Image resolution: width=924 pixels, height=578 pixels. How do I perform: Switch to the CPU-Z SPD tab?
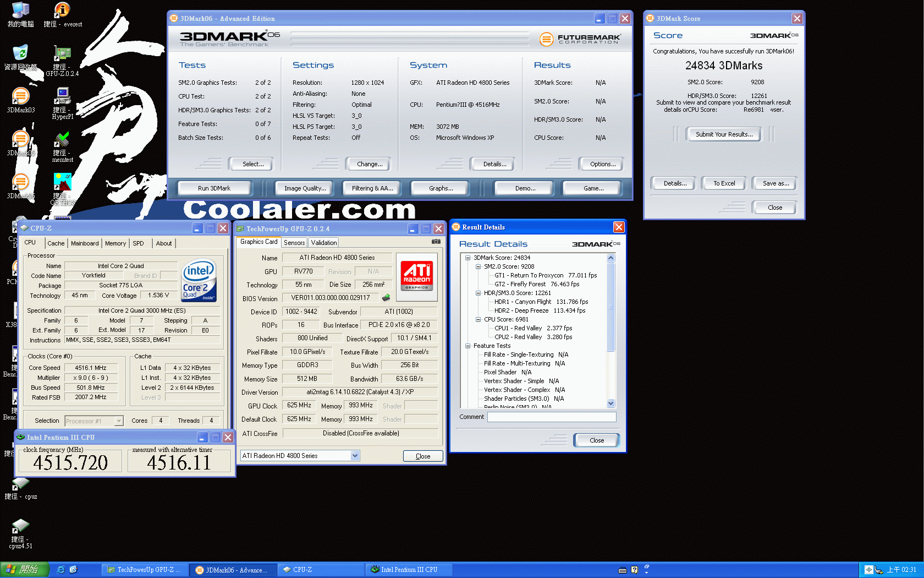(x=138, y=243)
